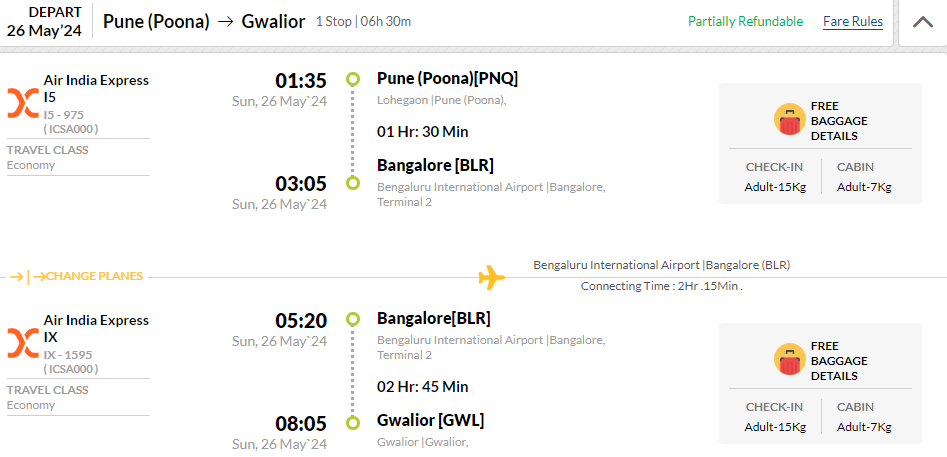Click the Pune departure timeline marker
The height and width of the screenshot is (457, 947).
(353, 79)
